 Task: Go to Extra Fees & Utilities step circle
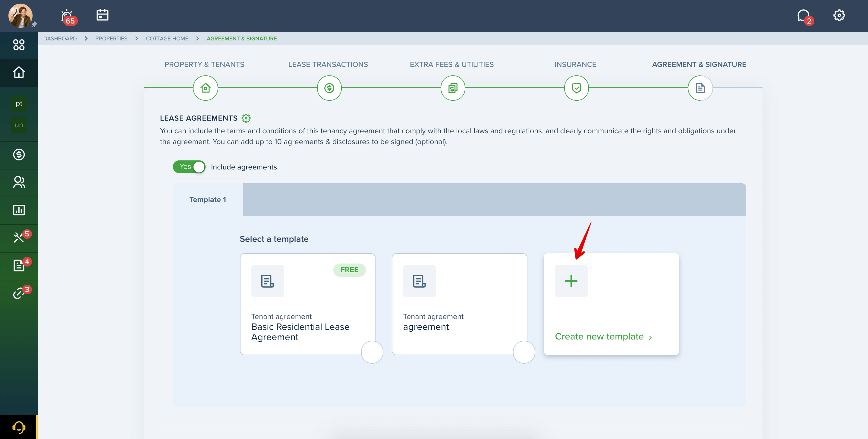453,88
